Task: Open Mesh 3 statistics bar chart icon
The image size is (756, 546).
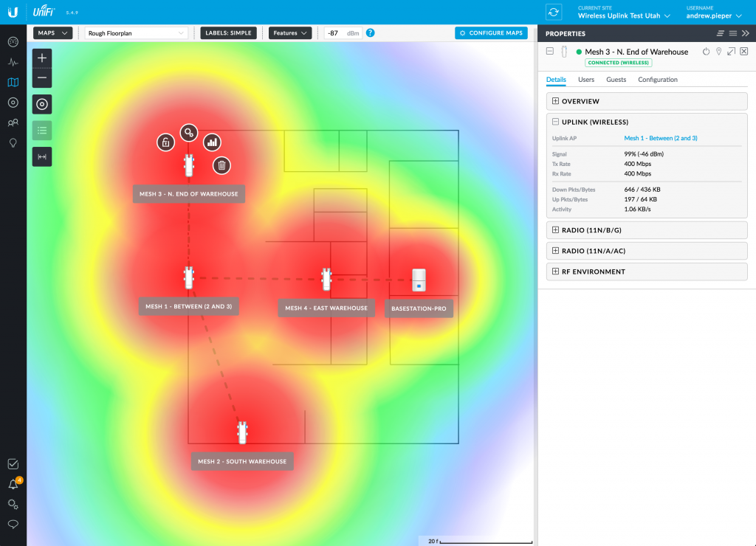Action: point(212,142)
